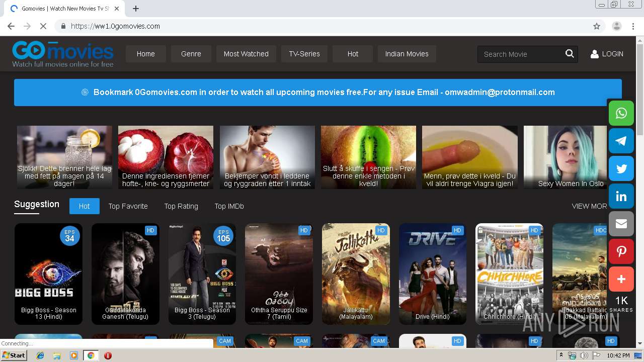Open the Hot menu item
The image size is (644, 362).
pos(353,54)
